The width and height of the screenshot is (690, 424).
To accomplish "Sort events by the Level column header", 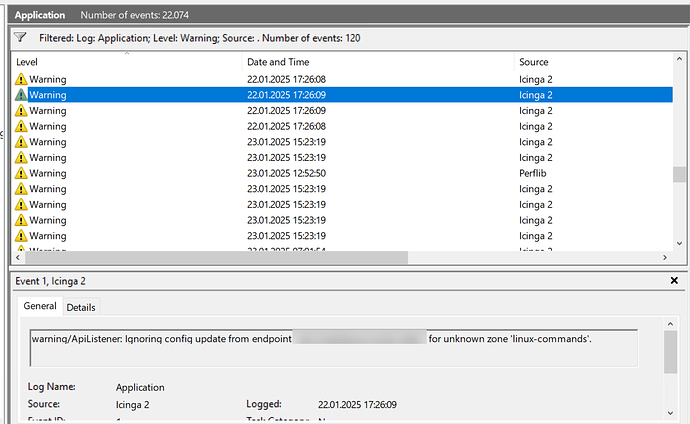I will tap(127, 62).
